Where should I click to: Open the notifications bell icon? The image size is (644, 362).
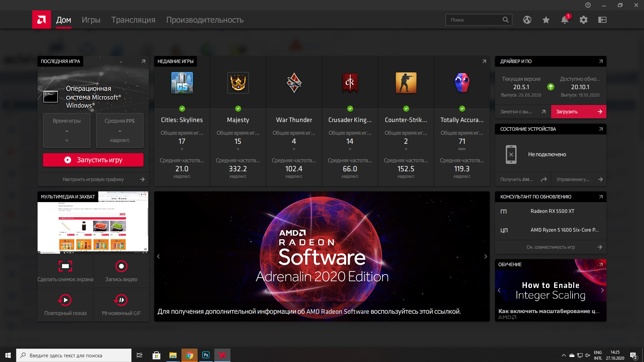(565, 20)
